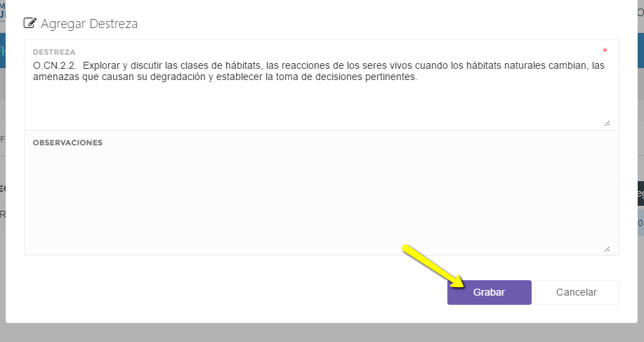Click the Destreza field resize handle
644x342 pixels.
pyautogui.click(x=607, y=123)
